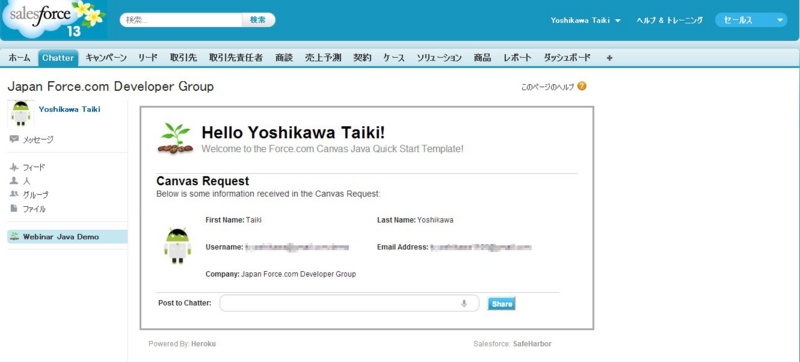Open the 商品 tab
800x362 pixels.
[x=482, y=58]
